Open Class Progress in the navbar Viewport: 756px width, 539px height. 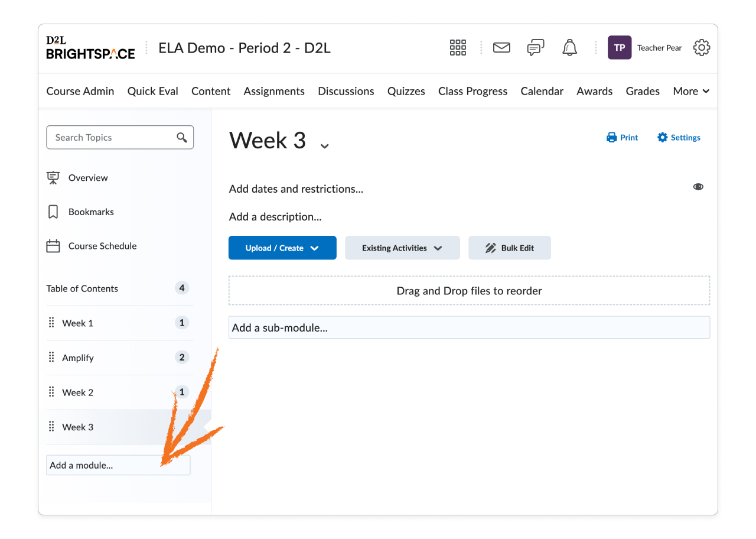[472, 91]
